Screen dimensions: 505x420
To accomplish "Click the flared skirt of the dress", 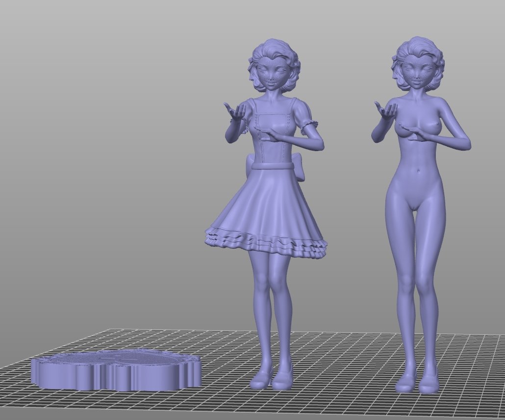I will 267,206.
